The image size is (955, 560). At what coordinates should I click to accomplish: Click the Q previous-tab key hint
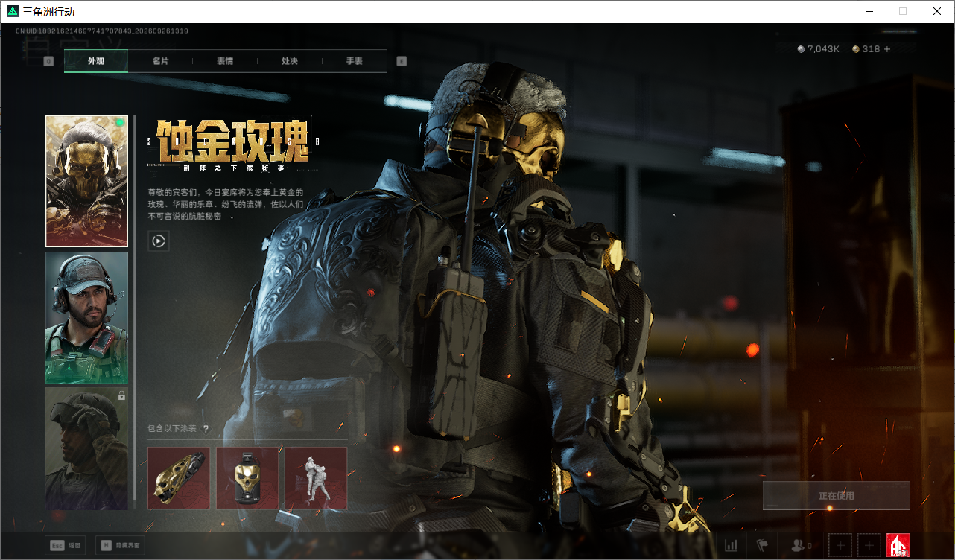pos(49,61)
